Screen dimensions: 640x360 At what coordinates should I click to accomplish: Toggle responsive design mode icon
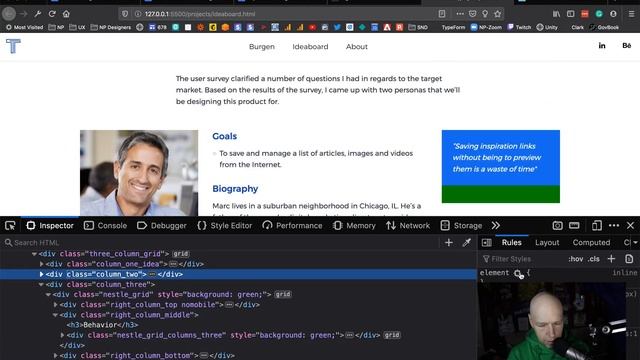point(596,225)
